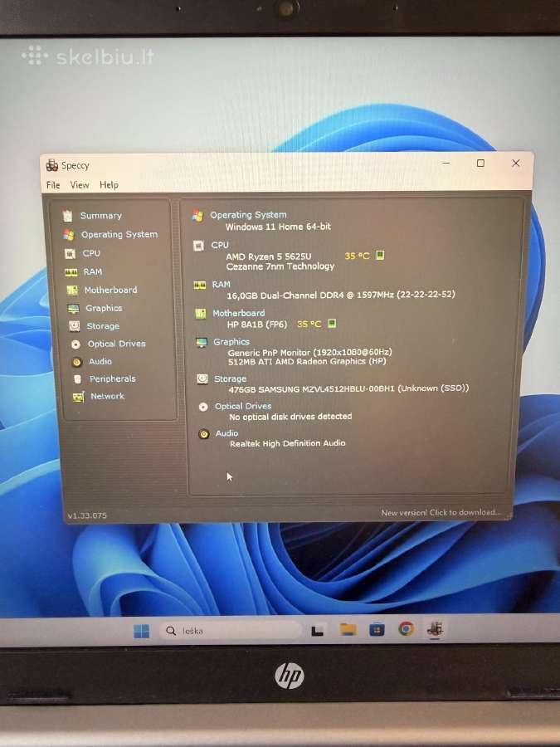Click the Windows flag icon beside sidebar Operating System

[x=69, y=235]
